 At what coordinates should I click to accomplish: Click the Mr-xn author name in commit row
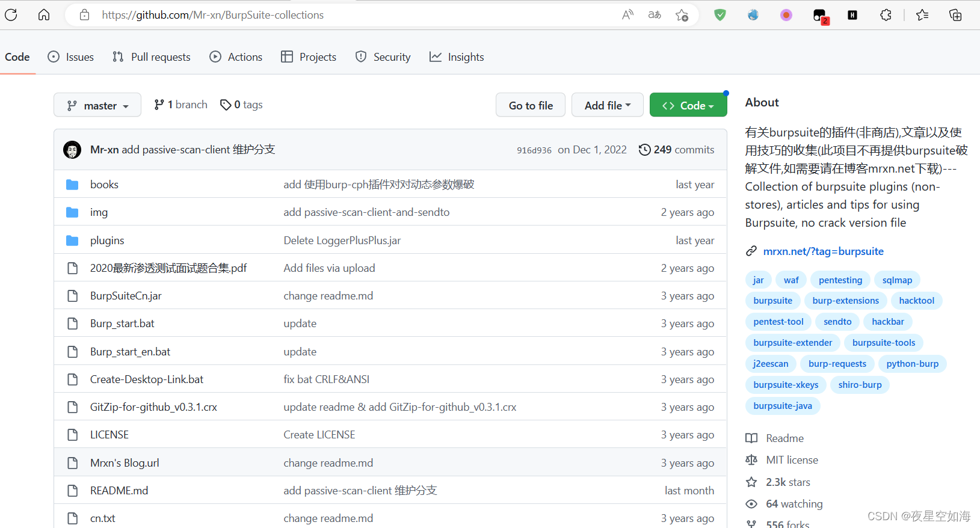(x=105, y=150)
